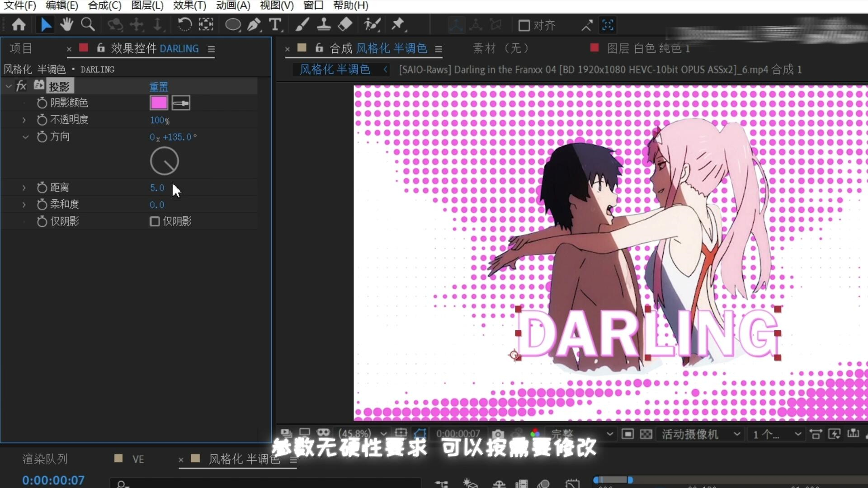Open the 效果(T) menu
The width and height of the screenshot is (868, 488).
(189, 5)
